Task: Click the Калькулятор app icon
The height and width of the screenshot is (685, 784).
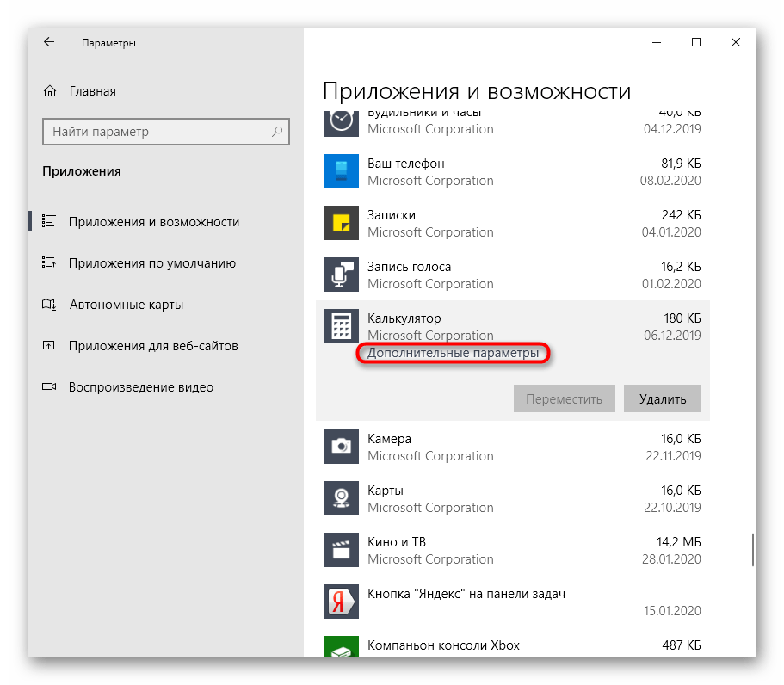Action: point(341,326)
